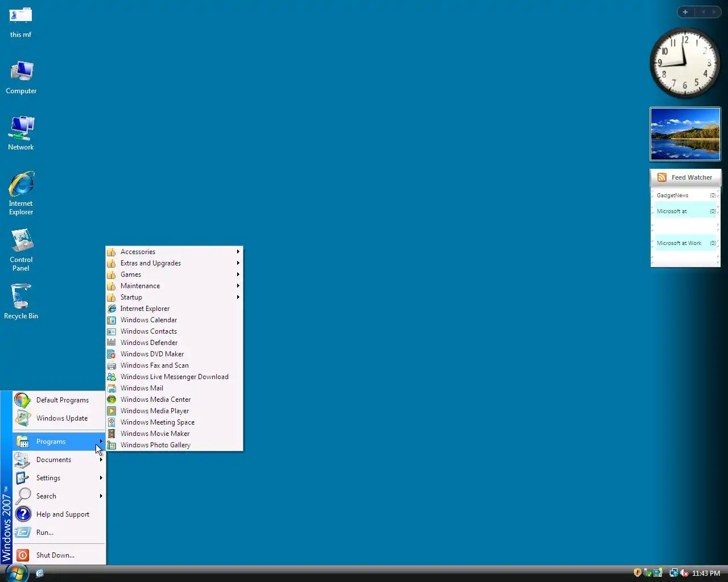Open Windows Calendar from the Programs list
This screenshot has width=728, height=582.
(174, 320)
